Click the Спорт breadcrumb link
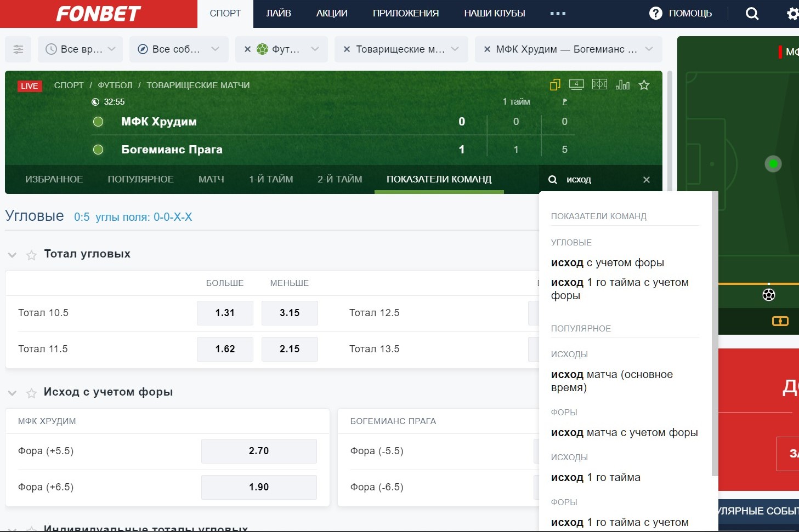The image size is (799, 532). (x=69, y=85)
